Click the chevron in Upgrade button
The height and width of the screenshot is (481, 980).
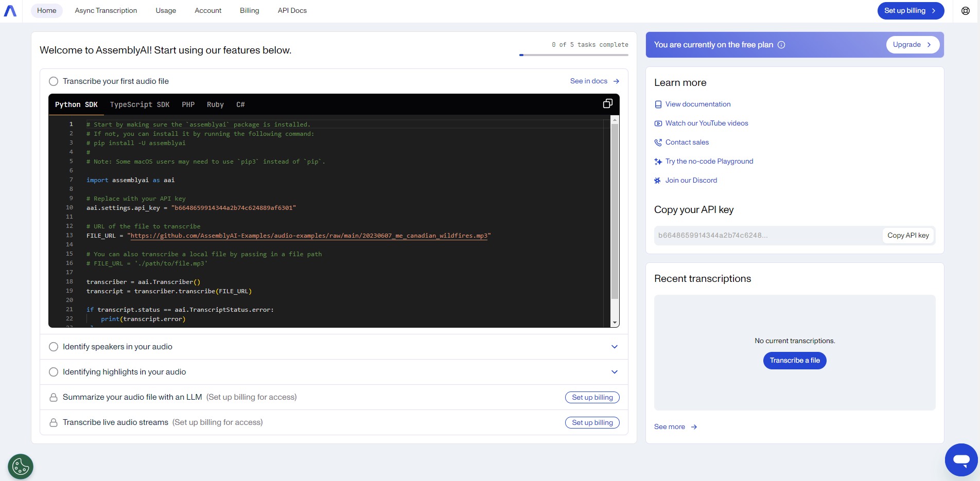[929, 45]
